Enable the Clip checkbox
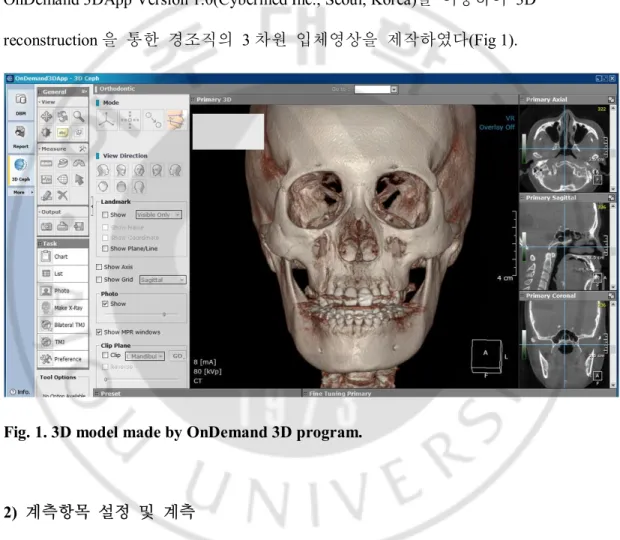The image size is (620, 540). pyautogui.click(x=105, y=355)
